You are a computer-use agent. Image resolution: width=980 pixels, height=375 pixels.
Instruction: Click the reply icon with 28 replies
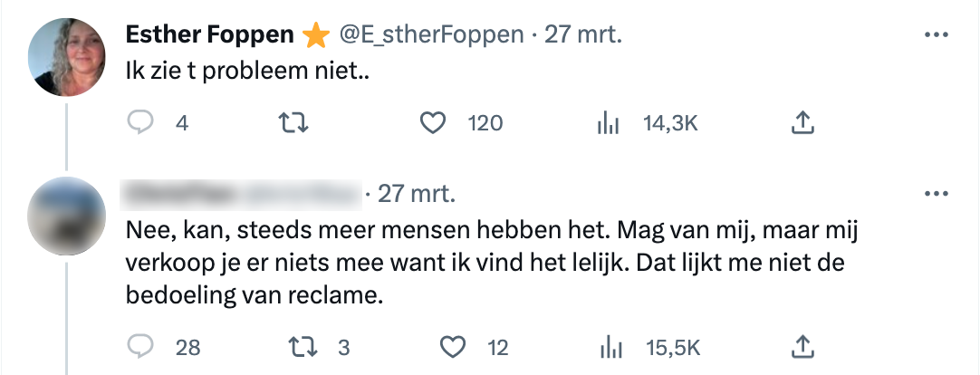tap(141, 347)
